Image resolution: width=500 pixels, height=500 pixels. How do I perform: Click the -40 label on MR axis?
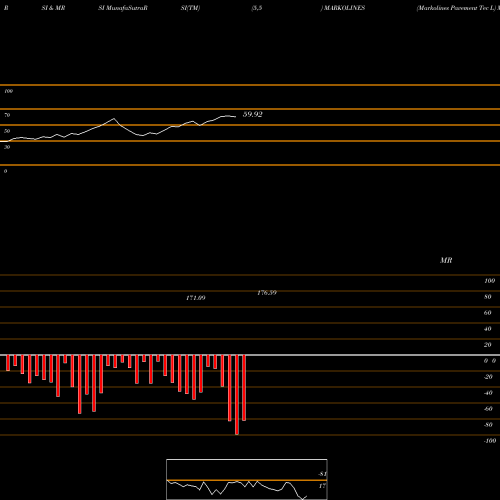(x=488, y=393)
